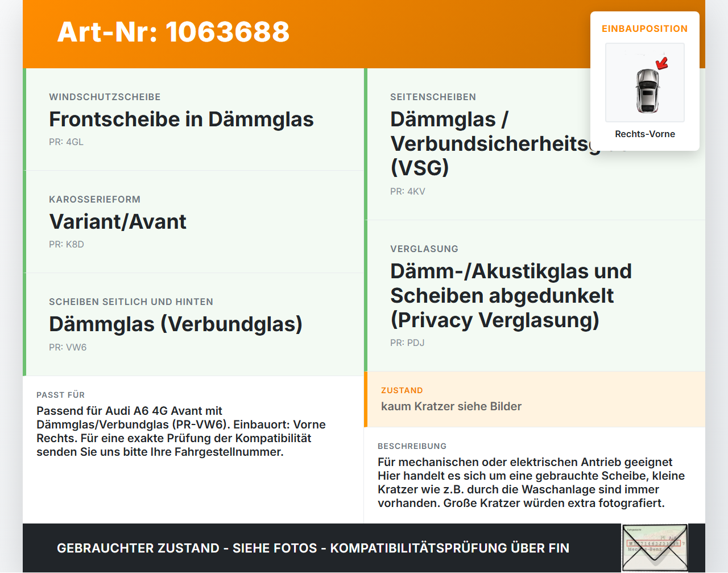Click Für mechanischen oder elektrischen Antrieb paragraph

[x=531, y=483]
